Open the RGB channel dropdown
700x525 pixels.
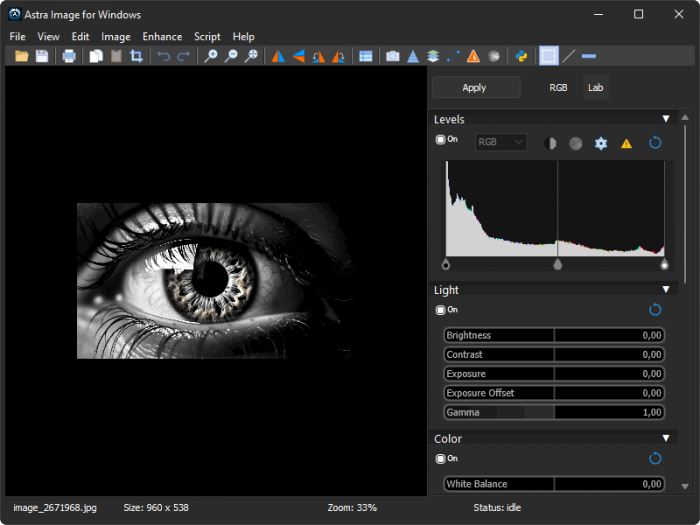click(501, 142)
